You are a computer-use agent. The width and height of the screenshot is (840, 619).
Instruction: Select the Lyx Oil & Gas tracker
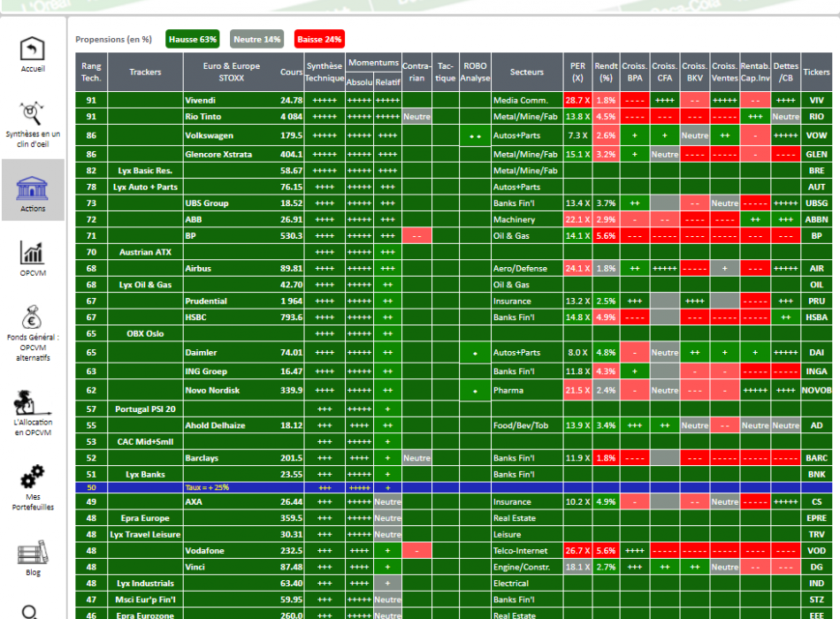[x=145, y=285]
